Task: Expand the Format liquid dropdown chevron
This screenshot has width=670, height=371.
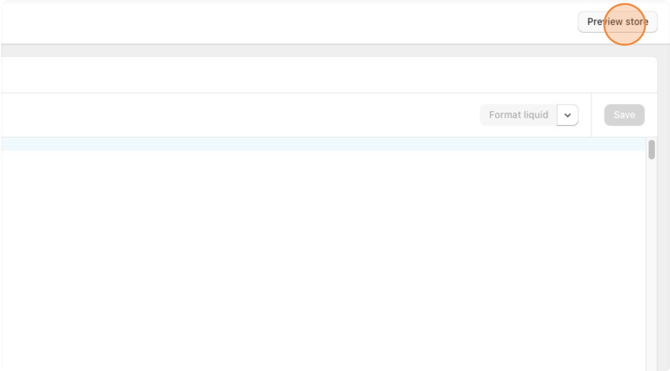Action: pos(567,115)
